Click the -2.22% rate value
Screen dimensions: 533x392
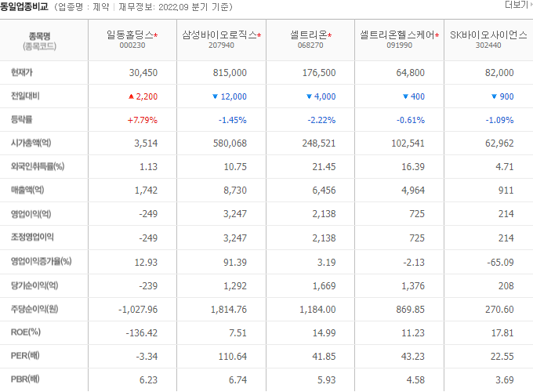(321, 120)
